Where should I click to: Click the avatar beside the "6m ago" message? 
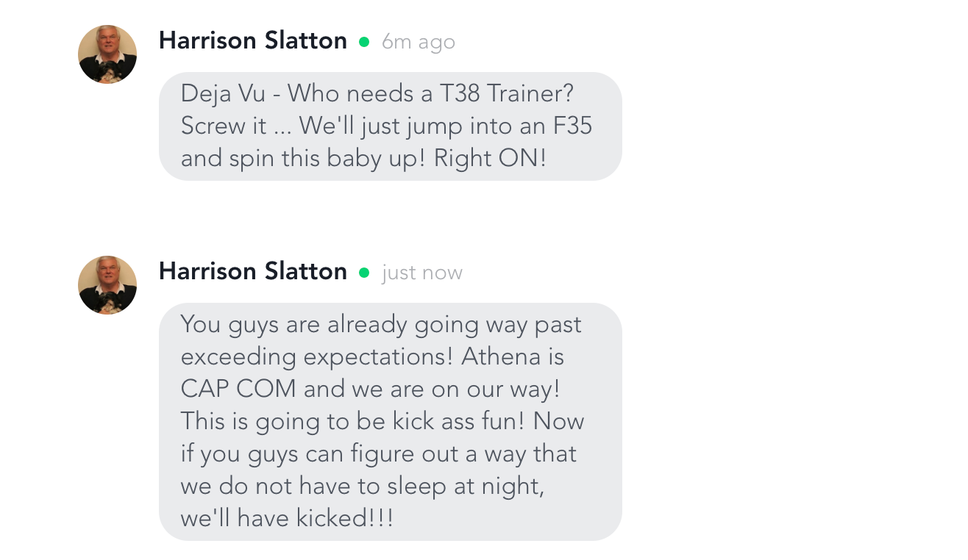pyautogui.click(x=107, y=54)
